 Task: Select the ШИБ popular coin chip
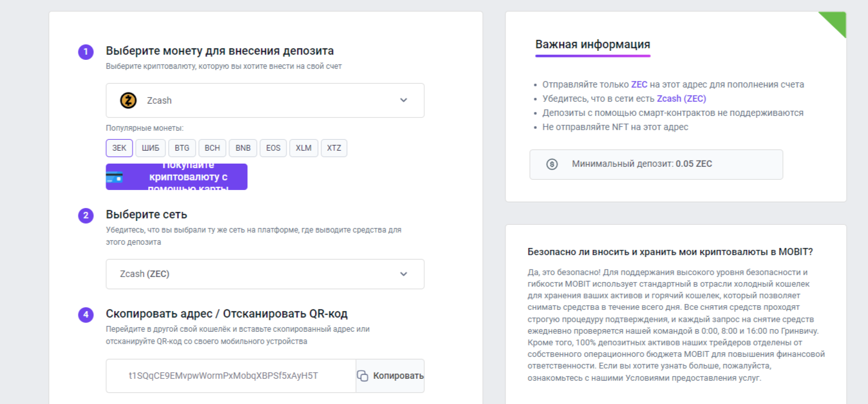point(151,148)
